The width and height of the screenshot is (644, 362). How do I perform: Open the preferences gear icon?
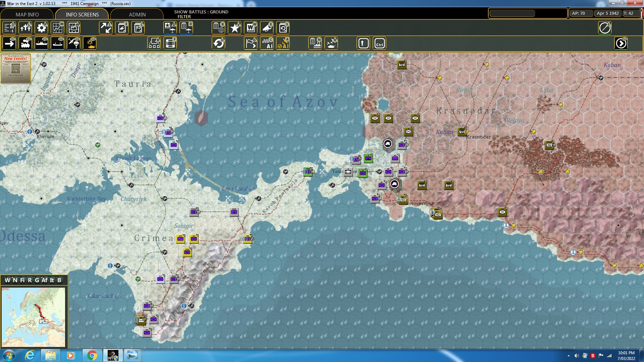[42, 28]
